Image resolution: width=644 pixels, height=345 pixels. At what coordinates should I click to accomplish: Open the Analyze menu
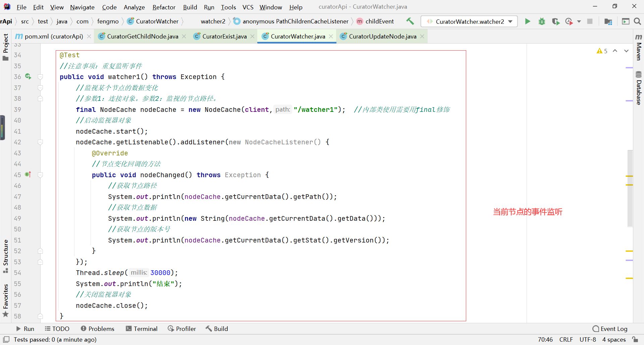click(x=134, y=7)
